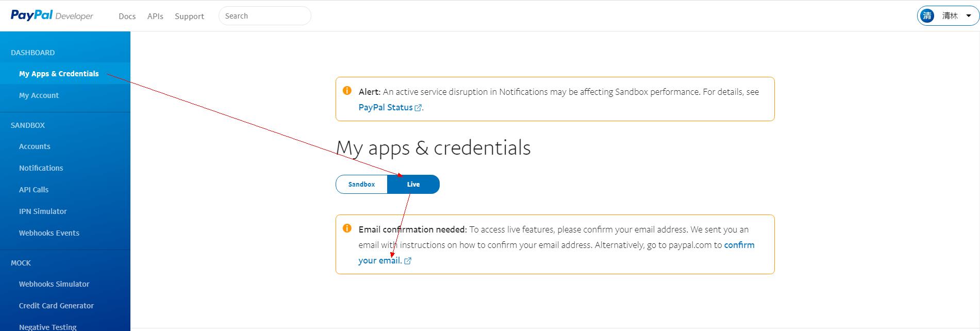Click the blue user avatar icon

pos(927,15)
